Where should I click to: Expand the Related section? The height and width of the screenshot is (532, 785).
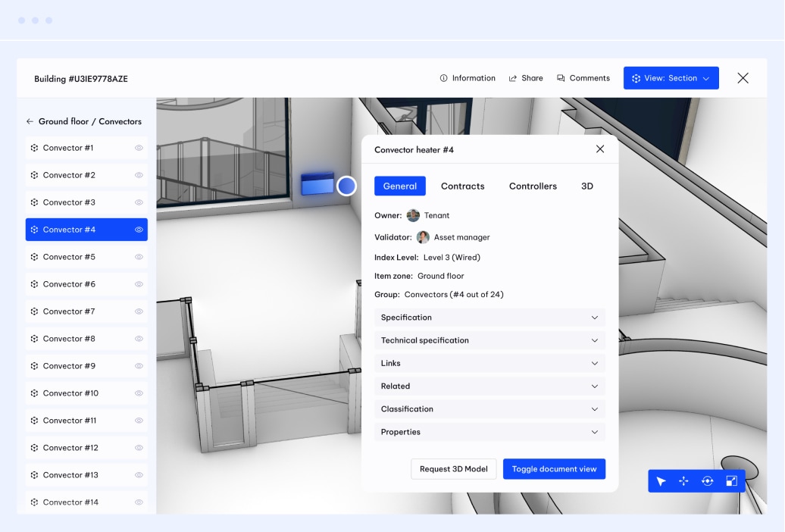point(489,386)
